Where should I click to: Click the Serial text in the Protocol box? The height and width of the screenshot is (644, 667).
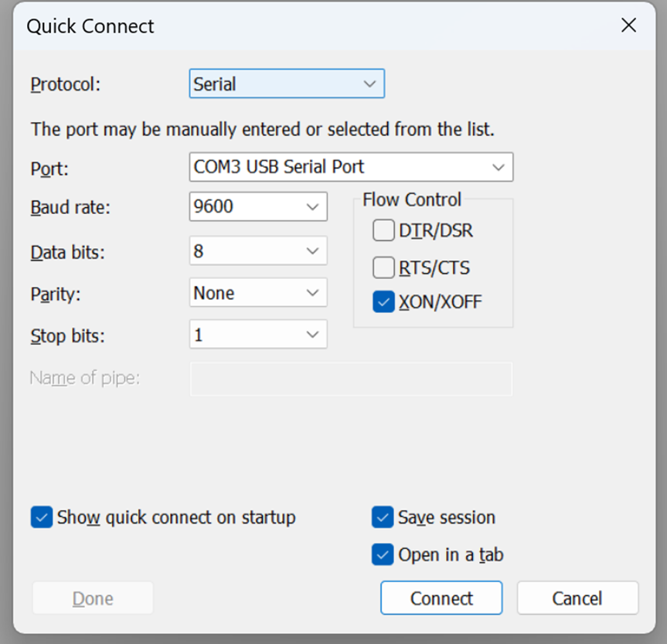[214, 83]
